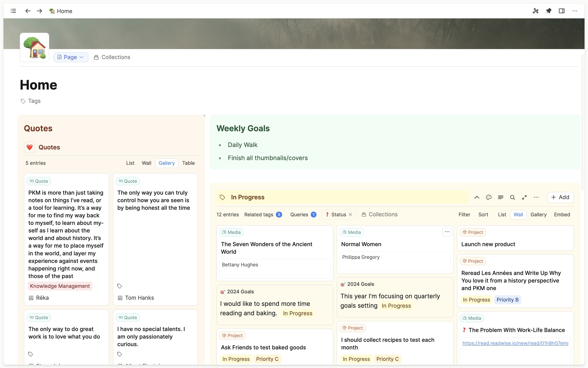
Task: Select the Quotes Gallery view
Action: tap(167, 163)
